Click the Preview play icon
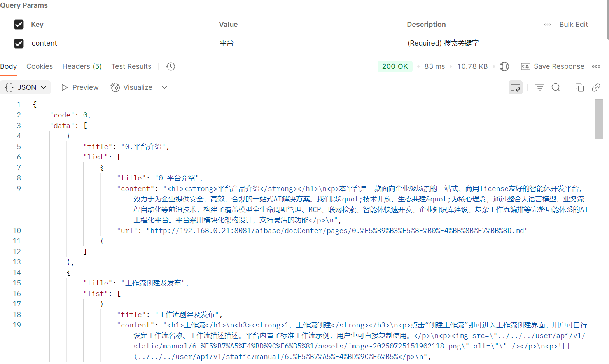 click(x=65, y=87)
